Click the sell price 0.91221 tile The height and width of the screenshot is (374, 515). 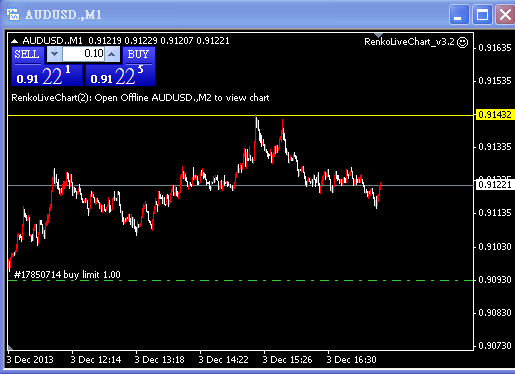coord(46,76)
